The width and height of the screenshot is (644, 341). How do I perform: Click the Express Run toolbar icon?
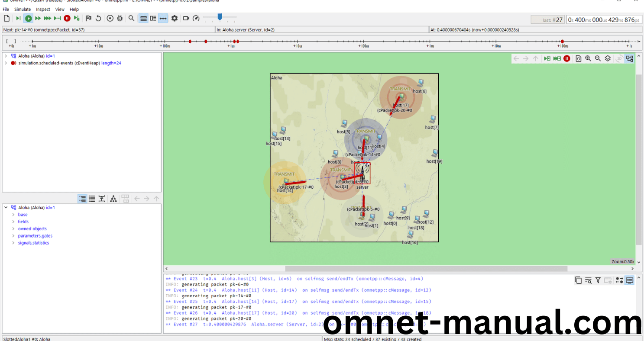(x=47, y=18)
